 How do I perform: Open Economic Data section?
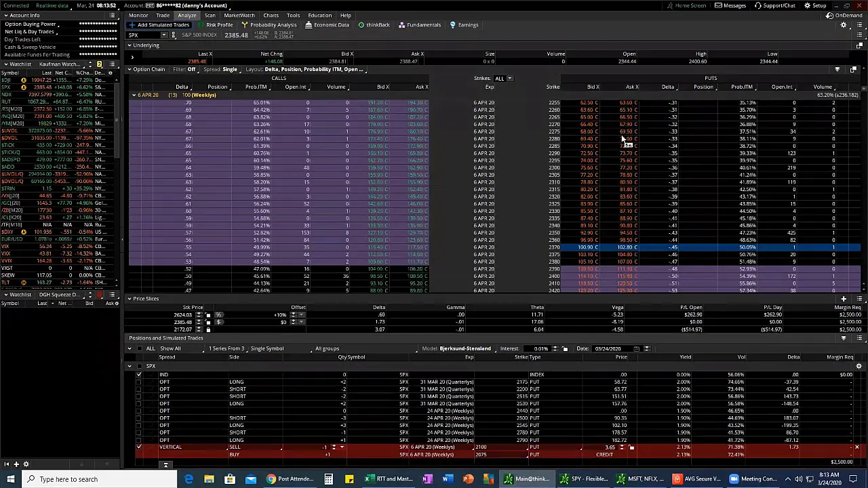pos(328,25)
